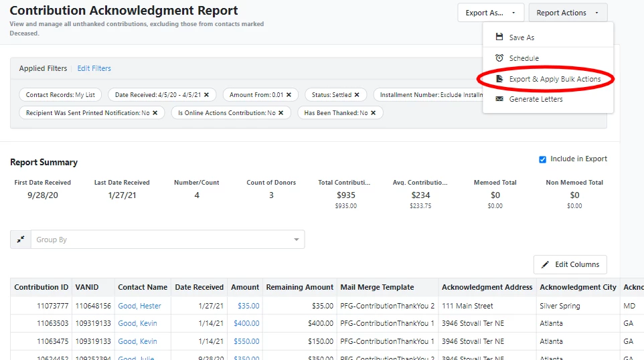The width and height of the screenshot is (644, 360).
Task: Click the pencil icon in Edit Columns
Action: [545, 265]
